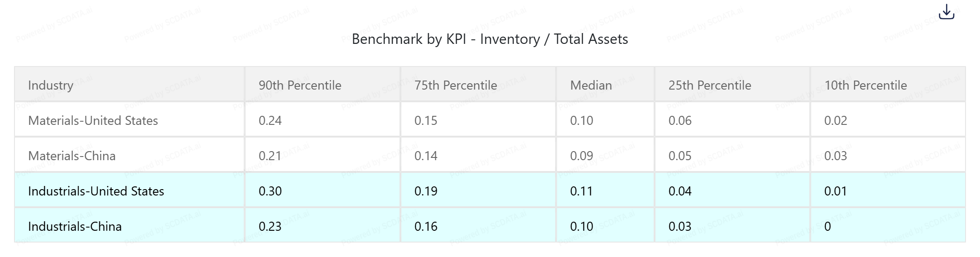Click Industrials-China 10th percentile value 0
The height and width of the screenshot is (257, 980).
click(828, 226)
